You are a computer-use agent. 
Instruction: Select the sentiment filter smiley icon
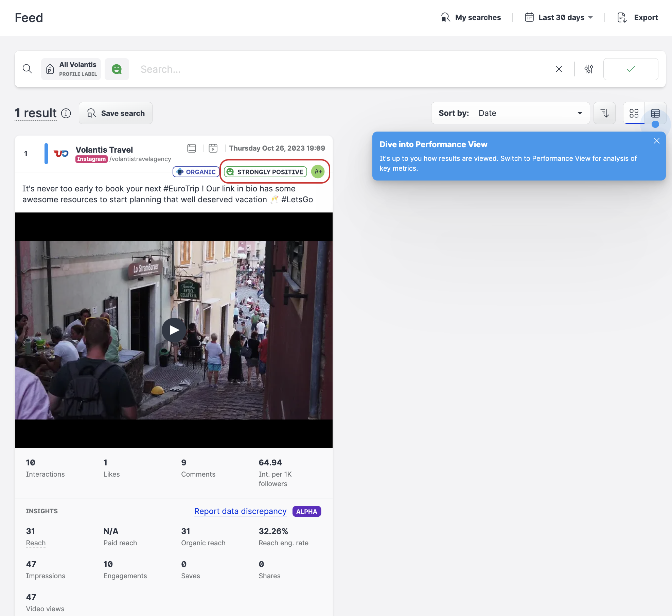(x=117, y=69)
